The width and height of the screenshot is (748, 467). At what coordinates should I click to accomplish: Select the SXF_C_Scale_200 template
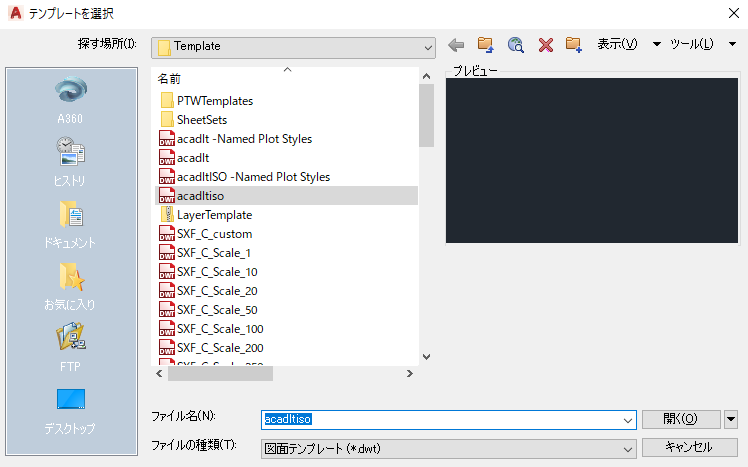(220, 349)
